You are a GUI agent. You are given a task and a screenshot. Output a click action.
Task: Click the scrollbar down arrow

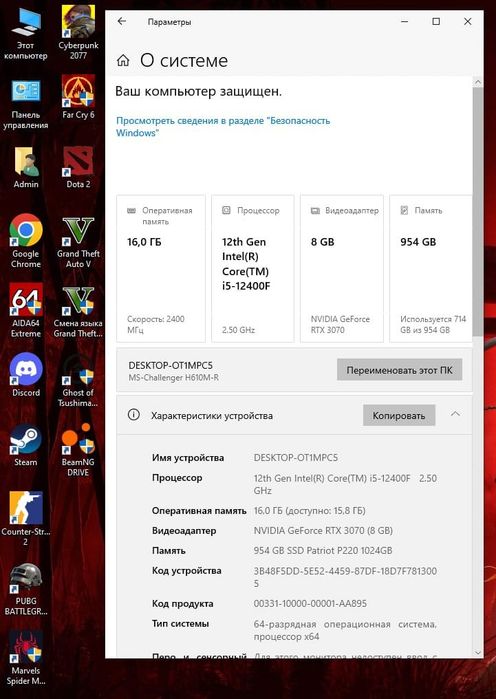tap(477, 652)
